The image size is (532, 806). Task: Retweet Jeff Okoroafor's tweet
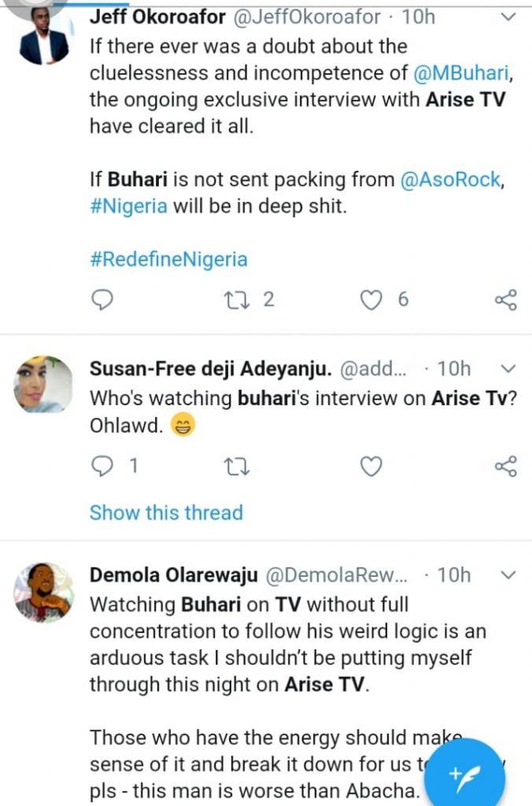[x=235, y=299]
